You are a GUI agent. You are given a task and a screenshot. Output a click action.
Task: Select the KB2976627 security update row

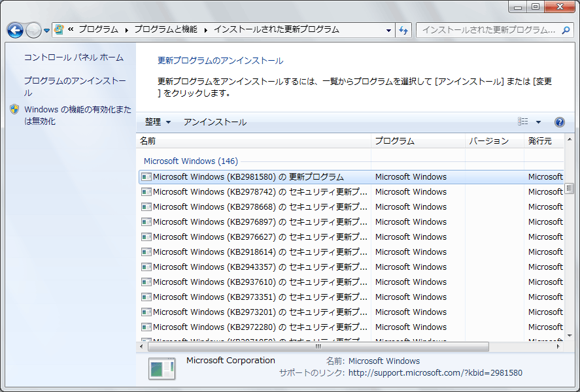pyautogui.click(x=351, y=237)
